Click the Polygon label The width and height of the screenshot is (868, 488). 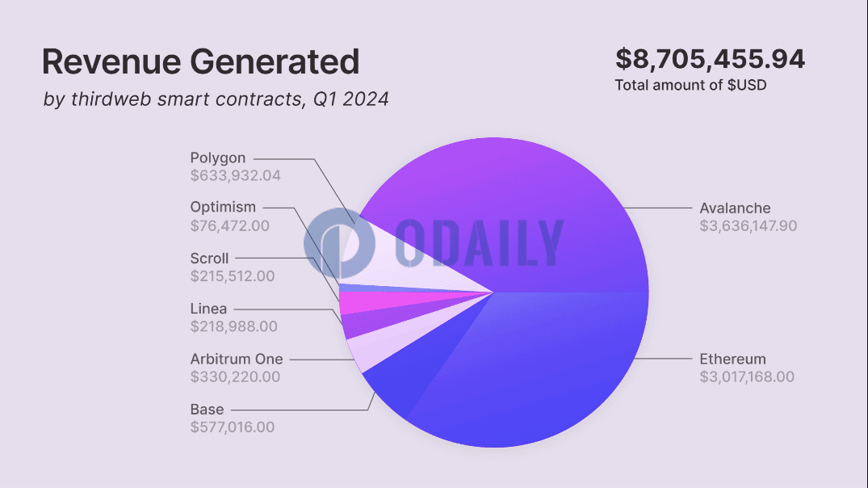pos(217,158)
